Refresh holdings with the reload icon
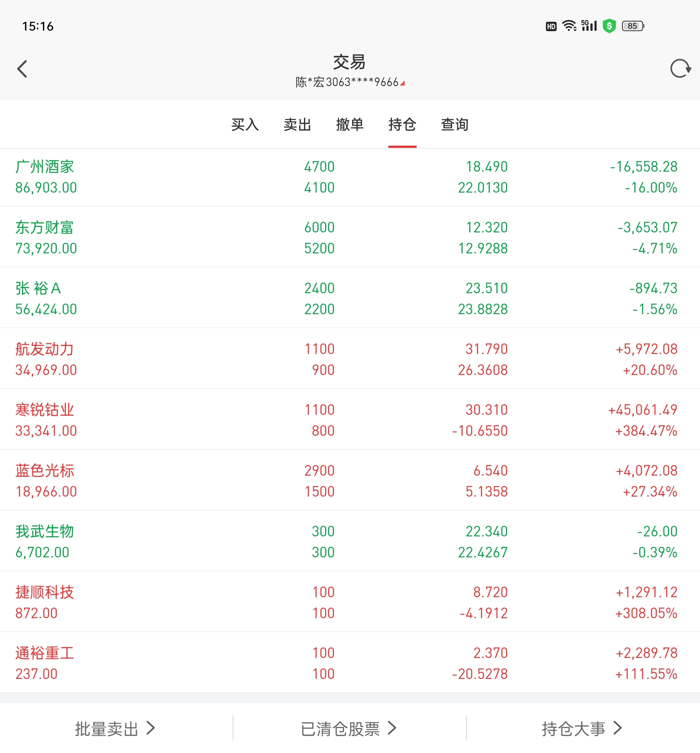Screen dimensions: 700x753 pos(680,69)
